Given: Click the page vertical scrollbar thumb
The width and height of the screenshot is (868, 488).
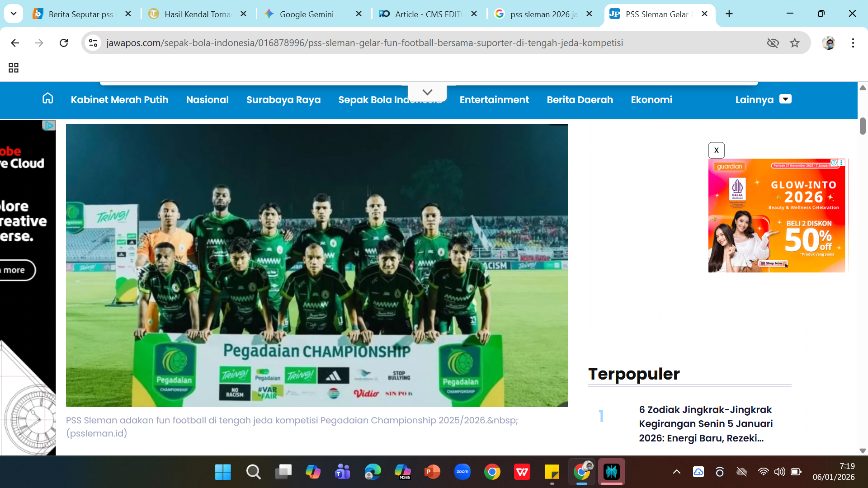Looking at the screenshot, I should coord(863,126).
